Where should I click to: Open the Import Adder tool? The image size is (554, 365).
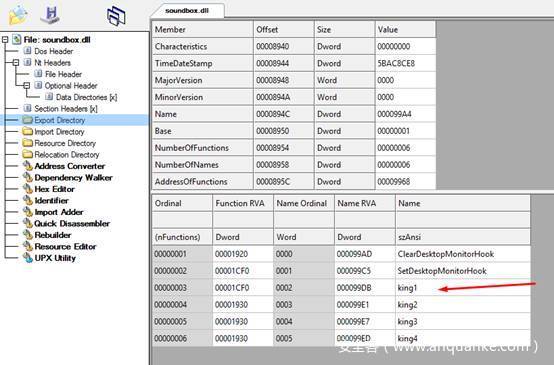[x=59, y=212]
